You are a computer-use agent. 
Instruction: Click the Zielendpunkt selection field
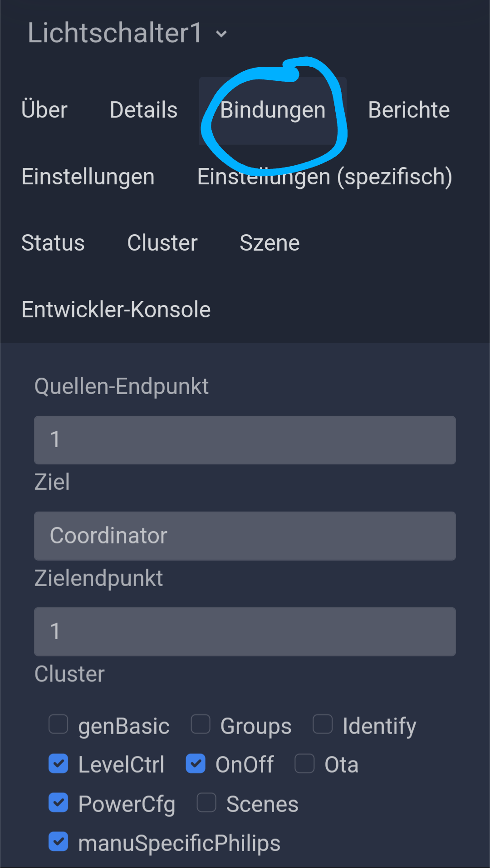245,631
